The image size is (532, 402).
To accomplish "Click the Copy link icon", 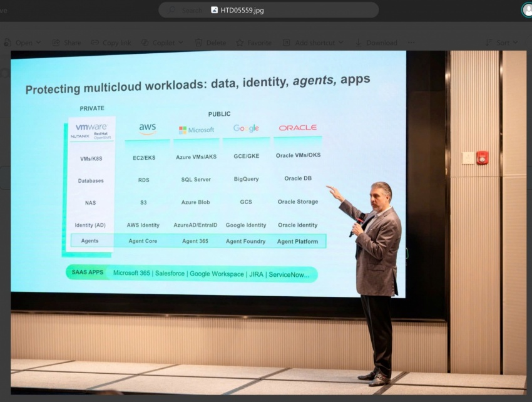I will (x=95, y=42).
